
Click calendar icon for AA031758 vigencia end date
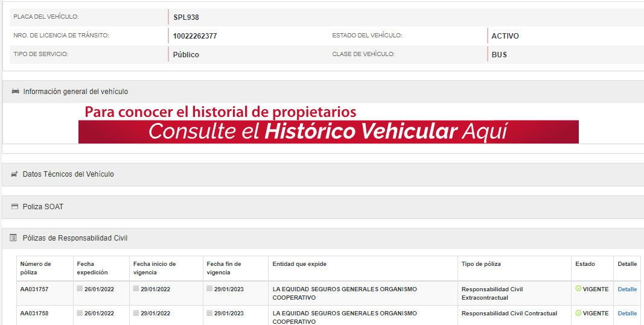[x=209, y=313]
